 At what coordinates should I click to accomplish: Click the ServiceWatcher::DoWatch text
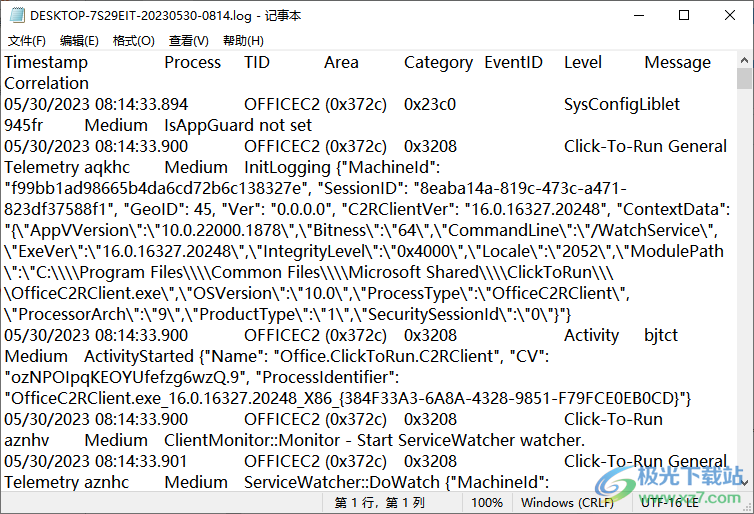click(x=342, y=482)
